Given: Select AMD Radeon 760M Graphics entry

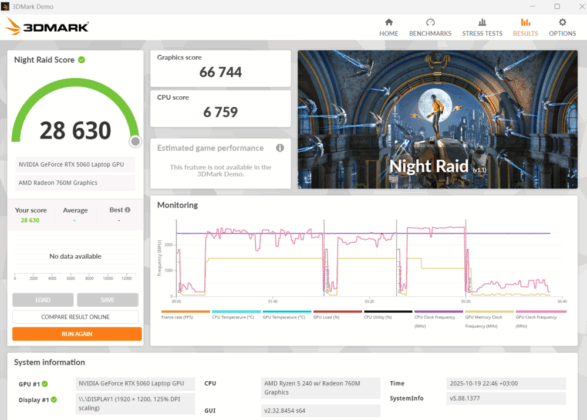Looking at the screenshot, I should 75,183.
